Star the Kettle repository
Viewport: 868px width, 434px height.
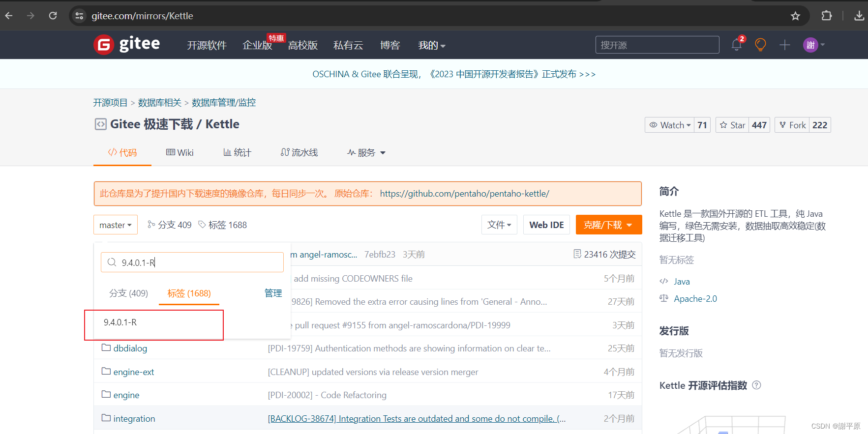click(x=732, y=125)
